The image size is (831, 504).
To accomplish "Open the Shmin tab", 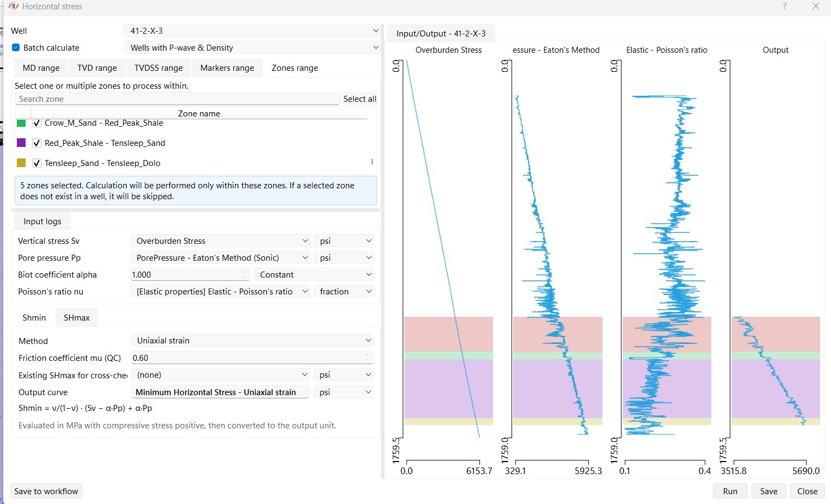I will [34, 318].
